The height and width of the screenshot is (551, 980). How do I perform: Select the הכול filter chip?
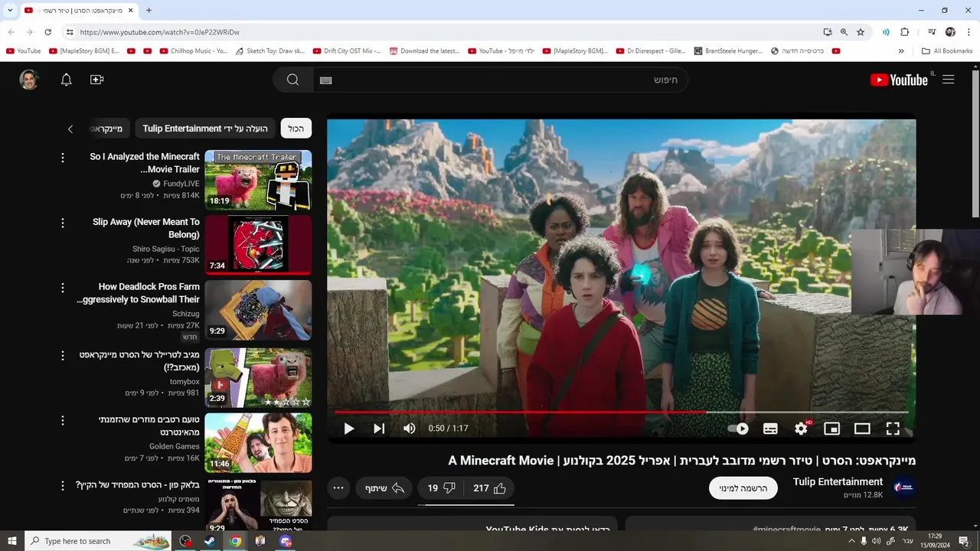click(x=296, y=129)
